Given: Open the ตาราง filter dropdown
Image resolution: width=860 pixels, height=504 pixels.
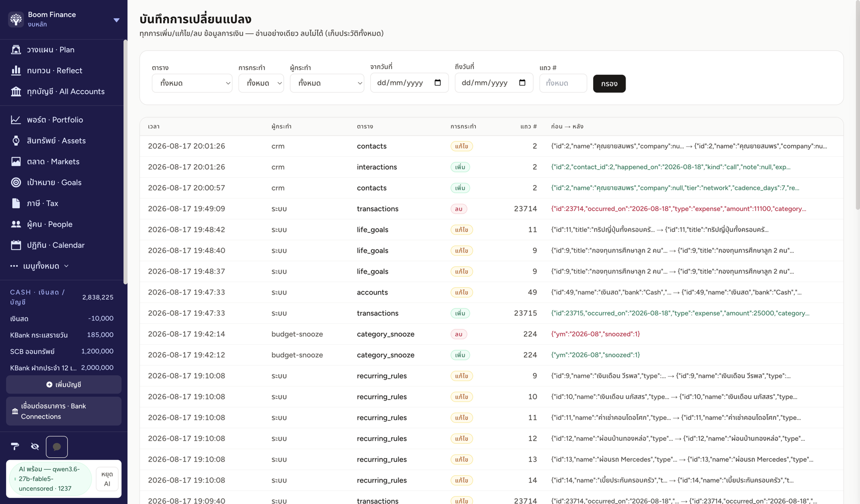Looking at the screenshot, I should [x=192, y=83].
